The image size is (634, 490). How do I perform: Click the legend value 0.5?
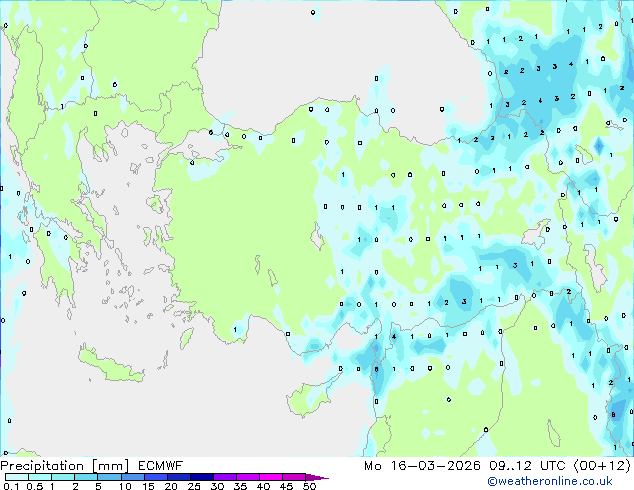(x=35, y=486)
